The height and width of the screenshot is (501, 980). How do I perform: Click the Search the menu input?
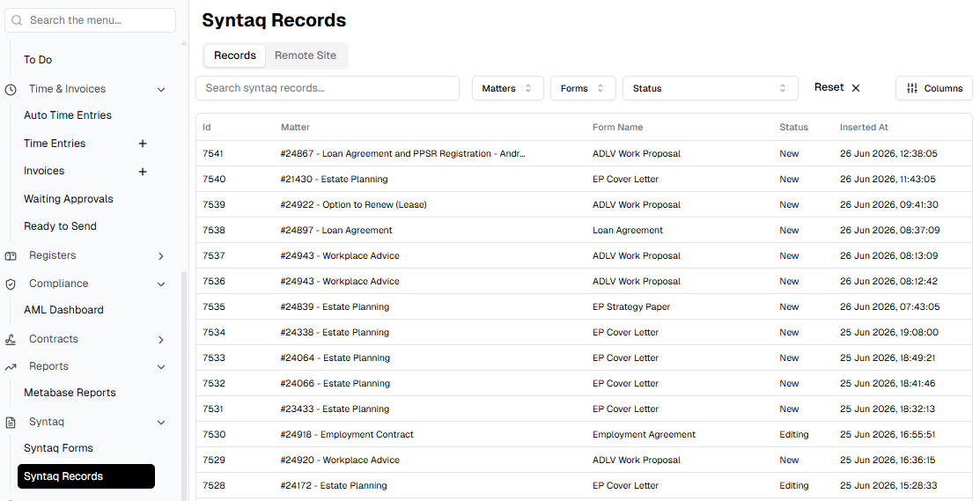click(x=90, y=20)
